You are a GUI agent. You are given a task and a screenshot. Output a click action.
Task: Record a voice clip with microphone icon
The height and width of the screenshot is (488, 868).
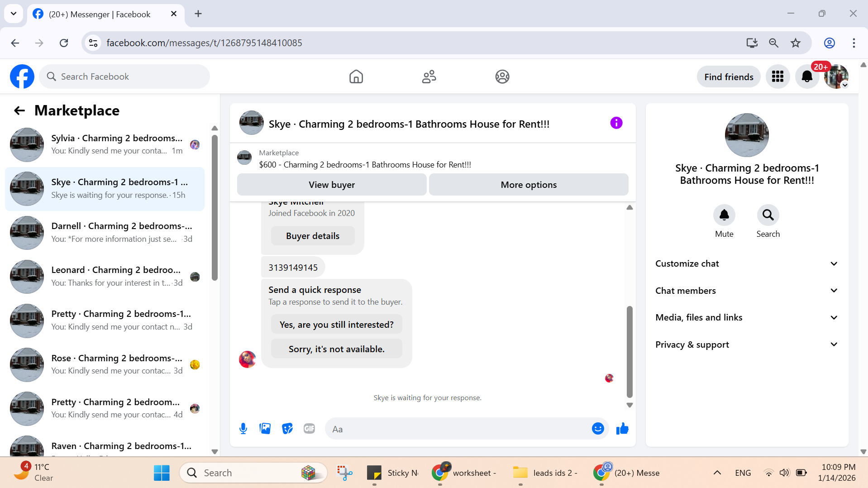[x=243, y=429]
